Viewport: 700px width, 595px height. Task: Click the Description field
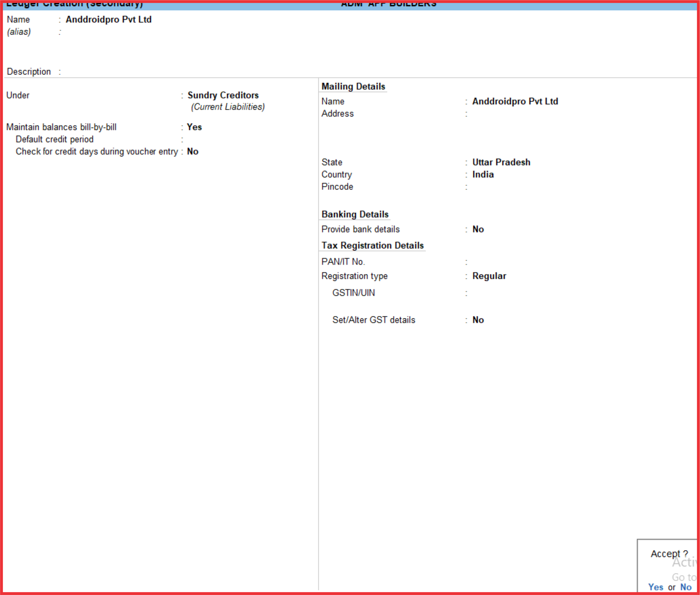pyautogui.click(x=101, y=71)
